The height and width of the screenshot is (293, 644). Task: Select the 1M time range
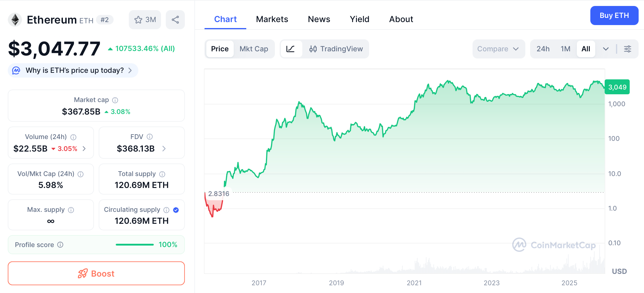565,49
